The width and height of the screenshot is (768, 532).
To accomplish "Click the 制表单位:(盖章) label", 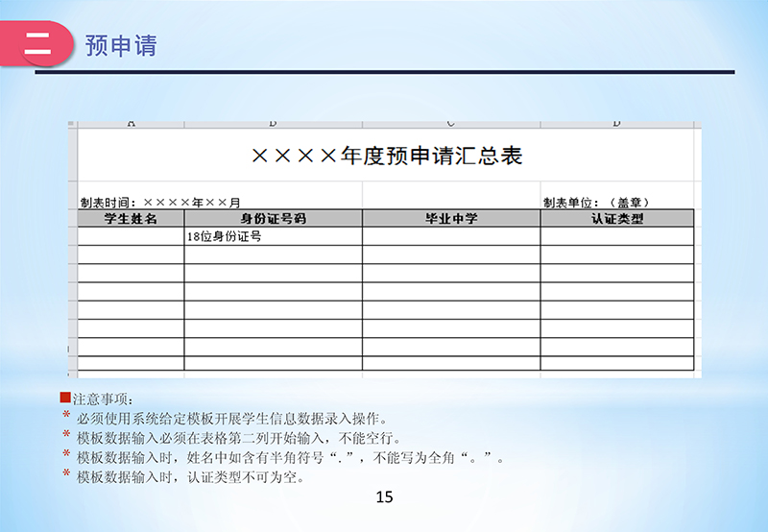I will coord(596,203).
